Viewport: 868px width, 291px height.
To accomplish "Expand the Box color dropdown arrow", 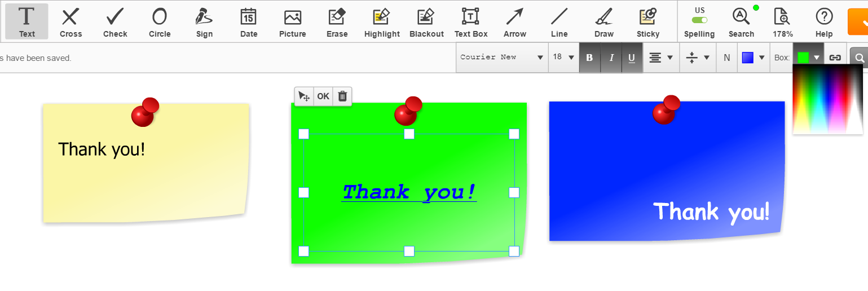I will [817, 58].
